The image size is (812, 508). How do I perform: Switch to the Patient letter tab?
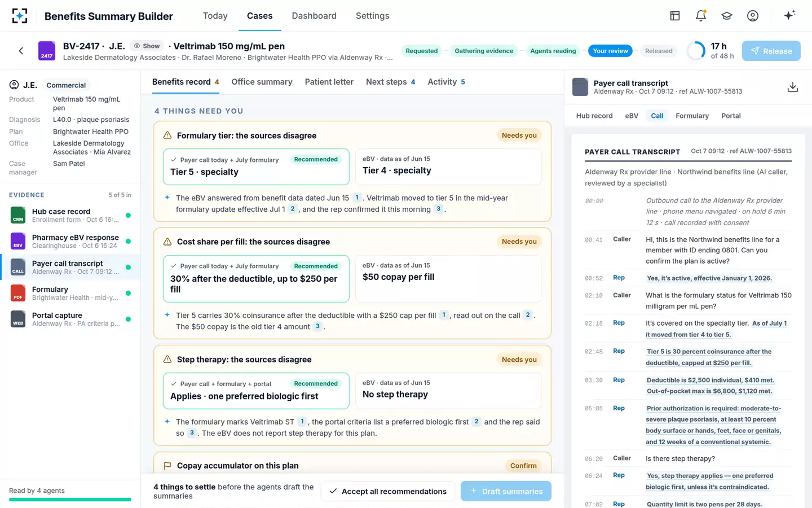(329, 82)
